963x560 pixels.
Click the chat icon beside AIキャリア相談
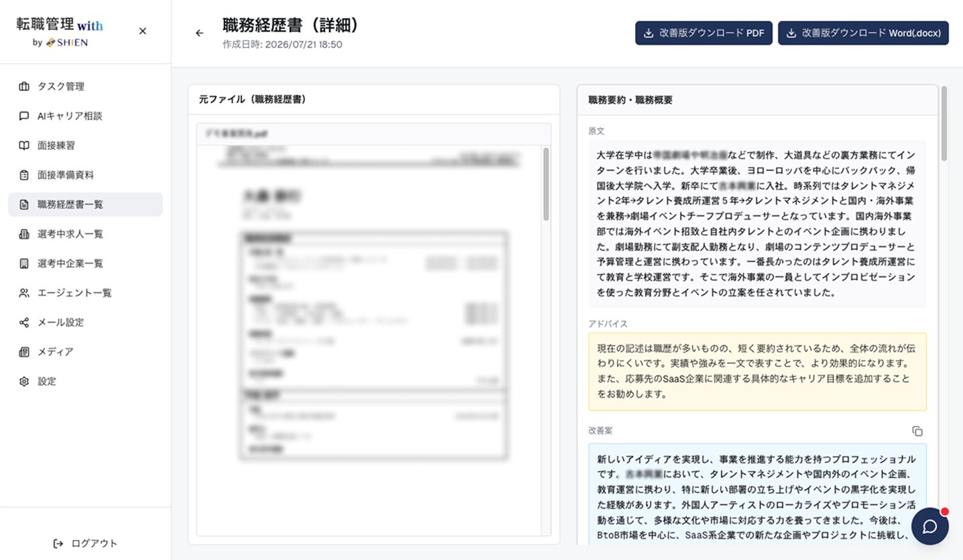click(24, 116)
